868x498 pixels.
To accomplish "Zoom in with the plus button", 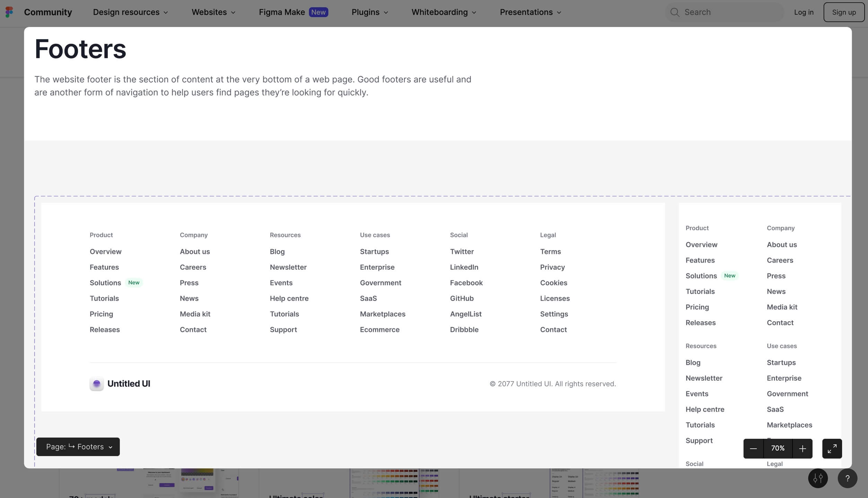I will tap(802, 448).
